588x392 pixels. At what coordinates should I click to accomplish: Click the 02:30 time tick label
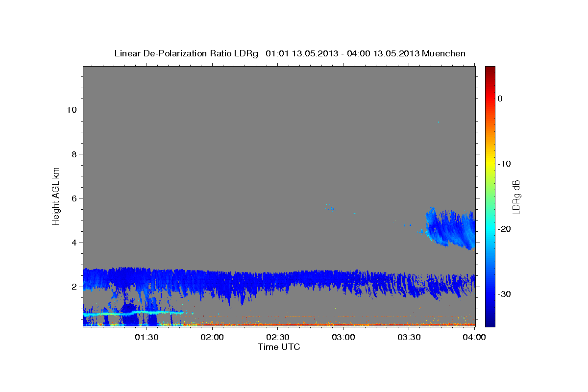(278, 337)
